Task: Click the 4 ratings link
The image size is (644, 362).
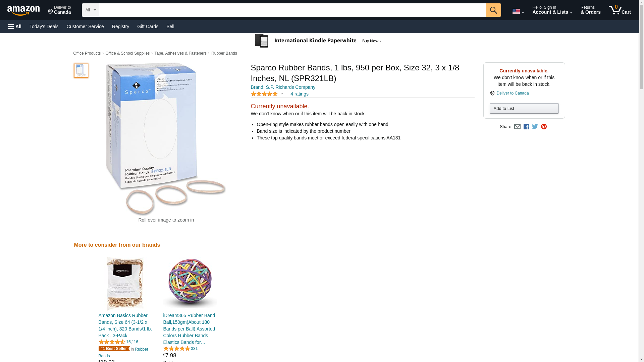Action: (x=299, y=94)
